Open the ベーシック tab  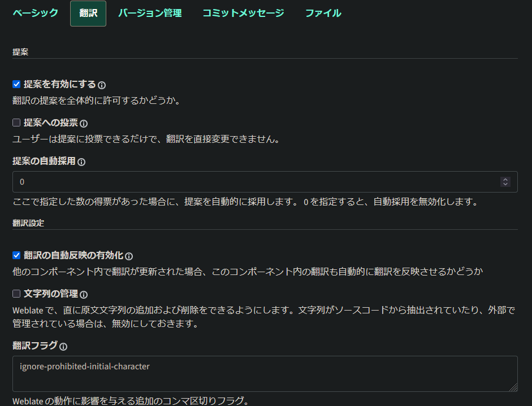tap(35, 13)
